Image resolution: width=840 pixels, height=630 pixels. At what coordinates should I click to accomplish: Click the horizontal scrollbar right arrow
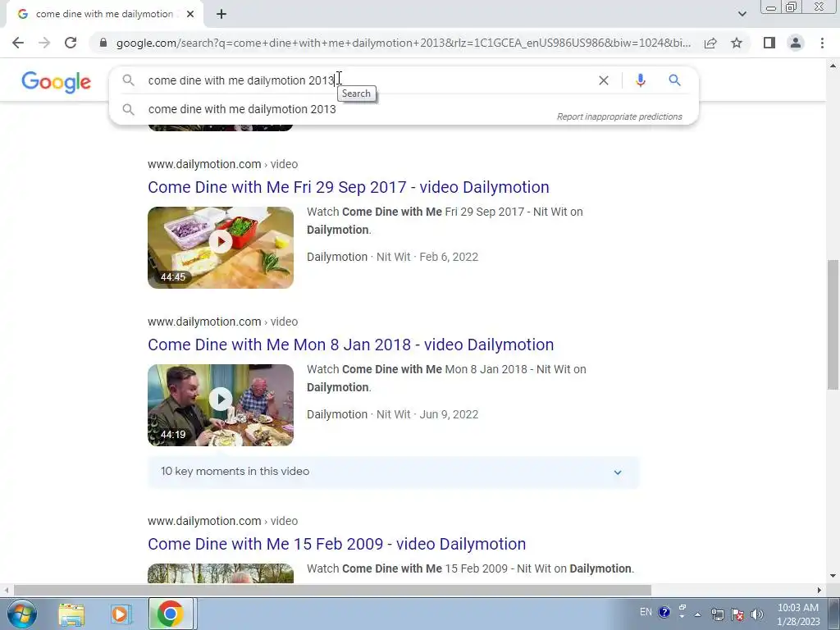819,591
